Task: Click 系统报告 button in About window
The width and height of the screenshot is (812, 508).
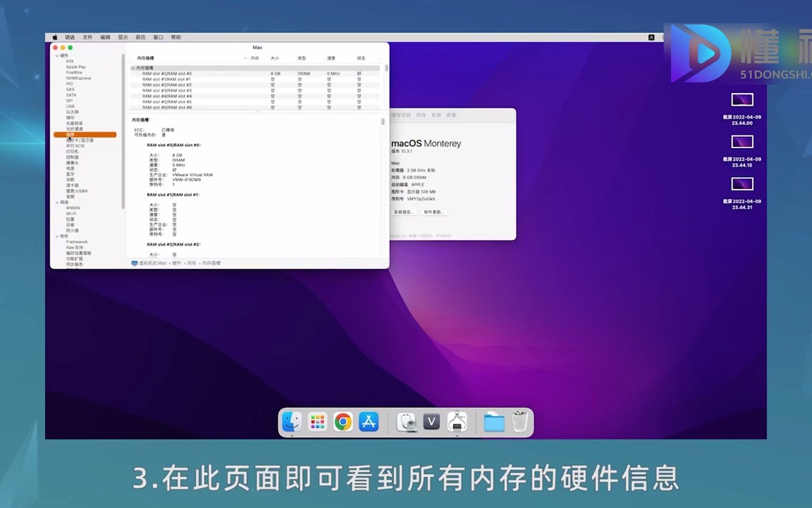Action: (x=404, y=212)
